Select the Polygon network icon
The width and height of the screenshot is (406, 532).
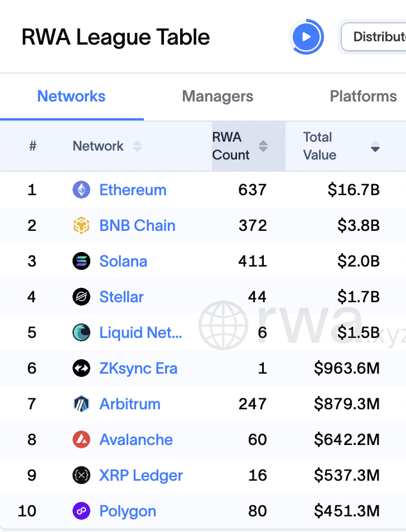coord(81,511)
